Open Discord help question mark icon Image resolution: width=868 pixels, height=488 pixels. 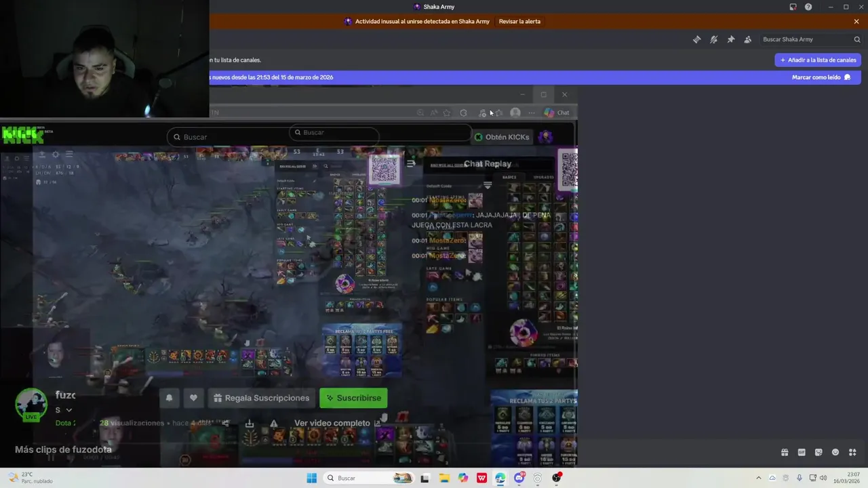[x=808, y=7]
